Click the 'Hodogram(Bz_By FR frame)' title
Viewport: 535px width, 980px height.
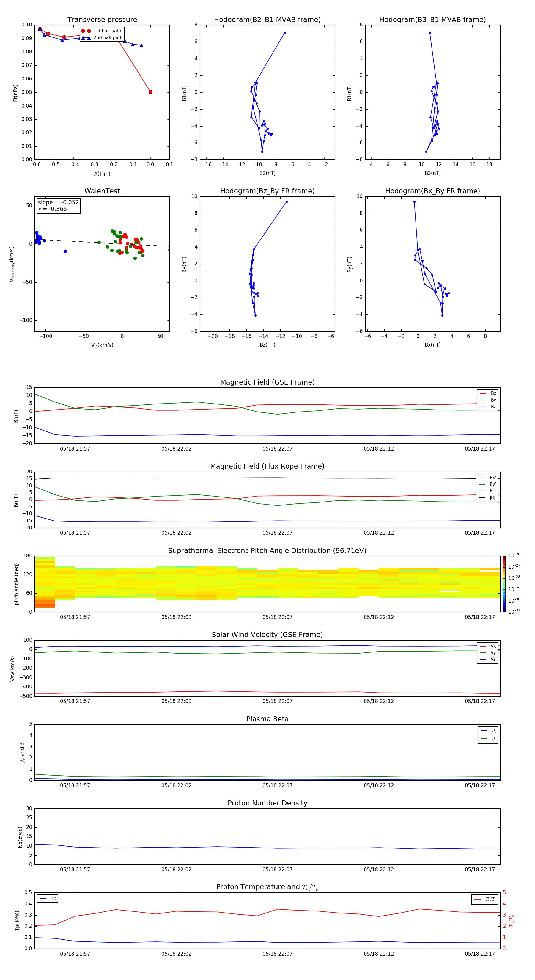267,191
